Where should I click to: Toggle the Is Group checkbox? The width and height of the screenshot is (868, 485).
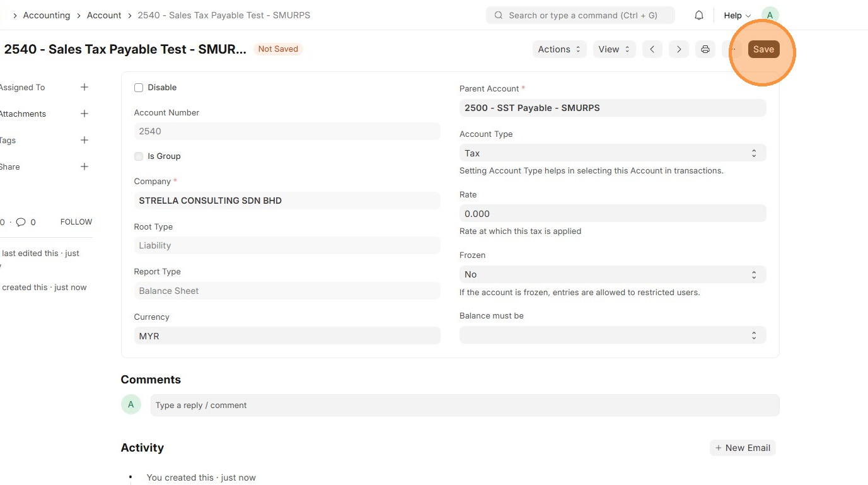(x=139, y=156)
